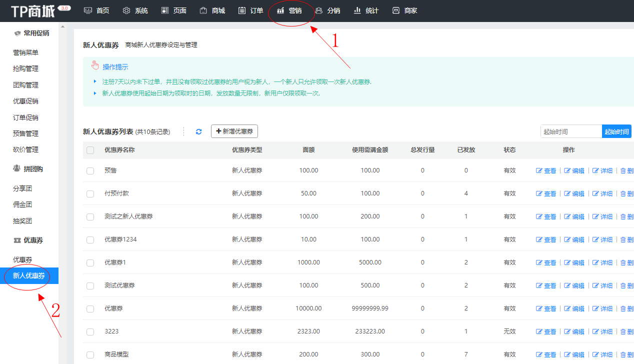This screenshot has height=364, width=634.
Task: Click the 商家 merchant store icon
Action: (396, 10)
